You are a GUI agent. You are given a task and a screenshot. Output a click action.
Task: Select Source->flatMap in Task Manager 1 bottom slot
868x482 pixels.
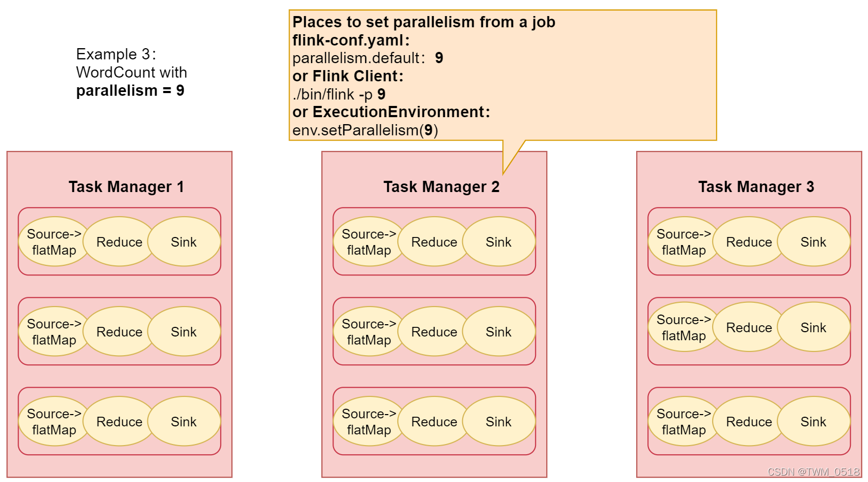tap(54, 422)
